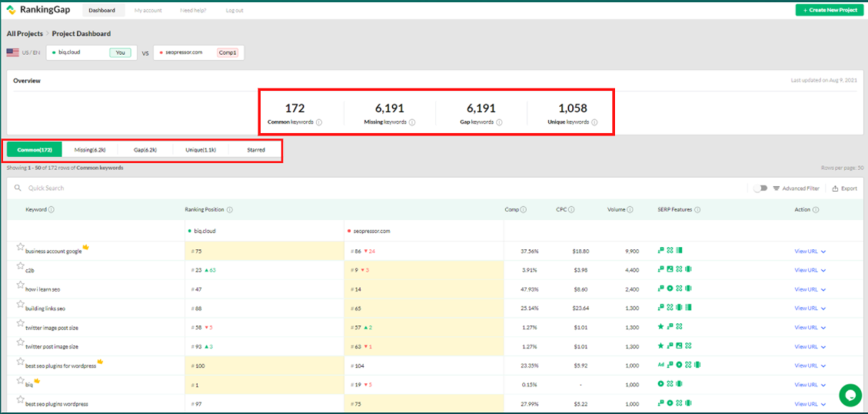Viewport: 868px width, 414px height.
Task: Star the 'business account google' keyword
Action: click(21, 247)
